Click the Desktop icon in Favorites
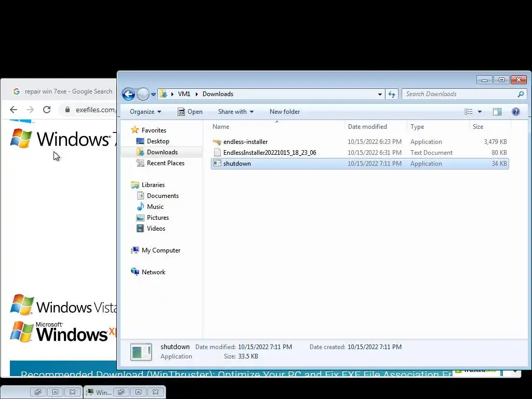532x399 pixels. click(140, 141)
